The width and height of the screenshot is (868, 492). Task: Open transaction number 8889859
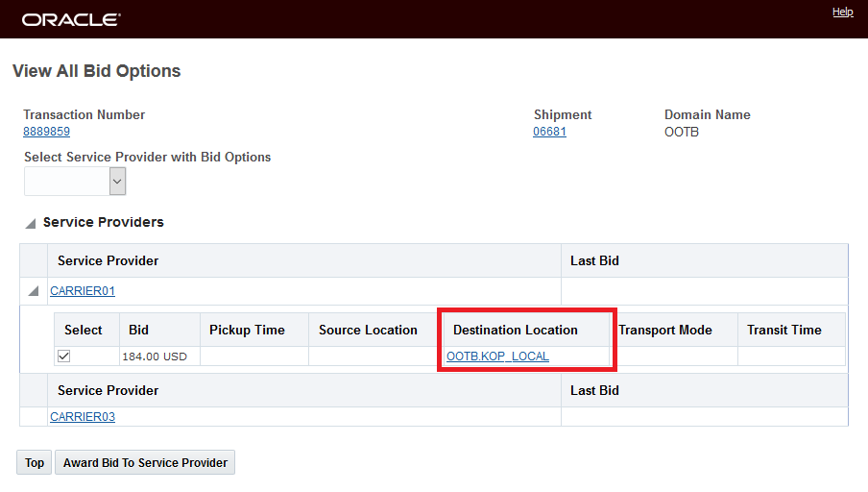click(46, 132)
